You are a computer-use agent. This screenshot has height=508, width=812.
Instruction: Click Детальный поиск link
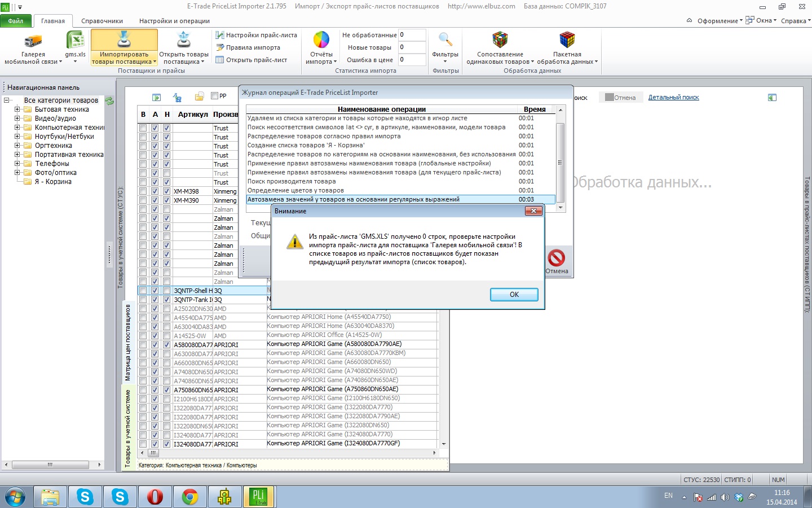[673, 98]
